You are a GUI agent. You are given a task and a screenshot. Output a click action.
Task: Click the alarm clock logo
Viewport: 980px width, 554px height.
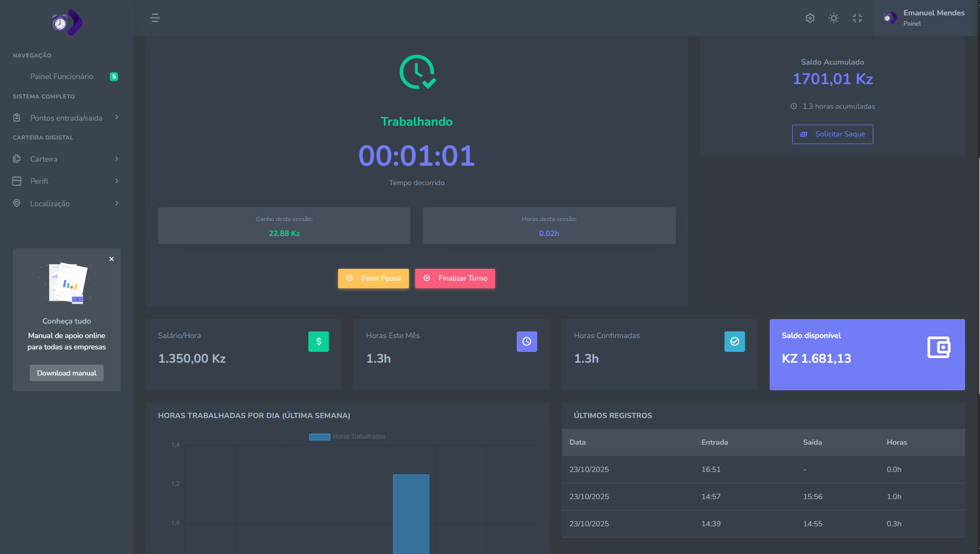[x=67, y=23]
